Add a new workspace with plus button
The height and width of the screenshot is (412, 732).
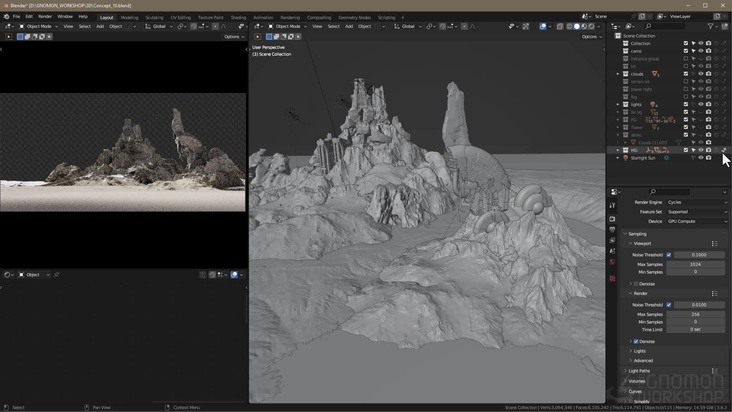[x=403, y=18]
